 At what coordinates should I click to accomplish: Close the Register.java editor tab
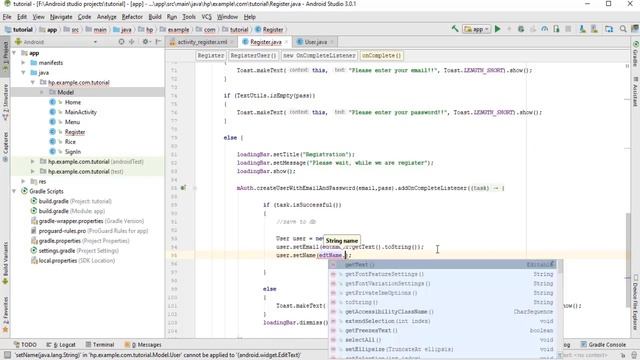point(286,42)
